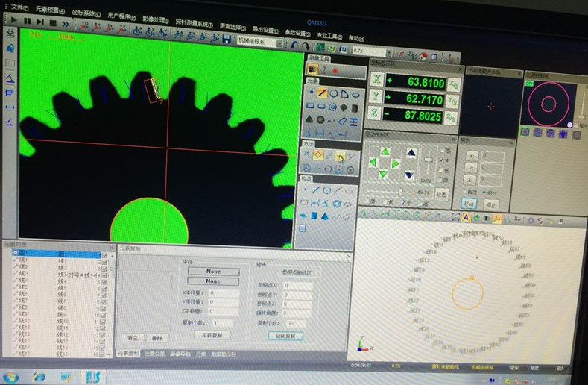Click the dark blue Z-up arrow
This screenshot has height=385, width=588.
coord(411,153)
